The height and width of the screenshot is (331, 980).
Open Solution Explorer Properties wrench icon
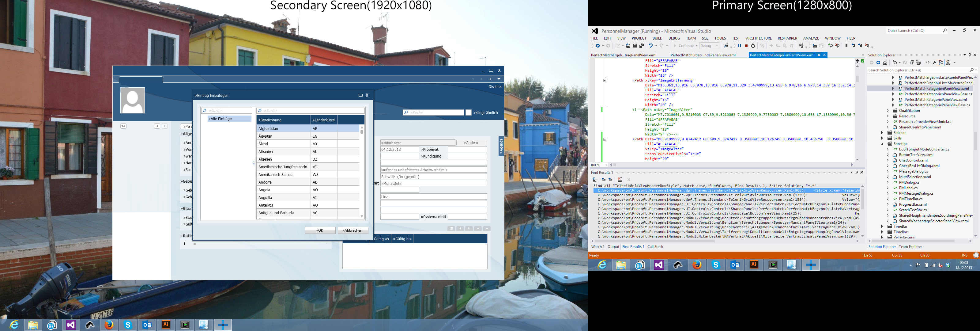pos(934,63)
